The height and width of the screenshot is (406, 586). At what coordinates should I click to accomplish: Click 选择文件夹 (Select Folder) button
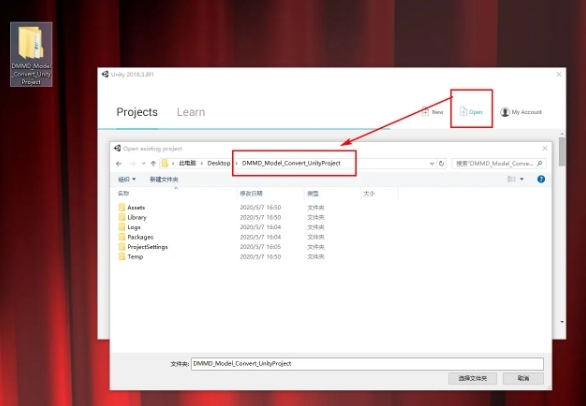[x=472, y=378]
